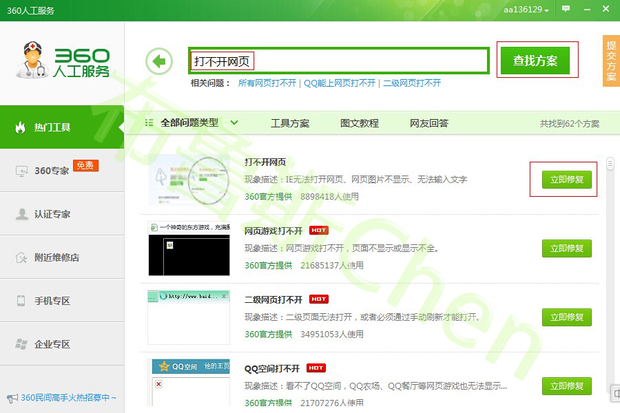The height and width of the screenshot is (413, 620).
Task: Open the aa136129 account dropdown
Action: coord(525,10)
